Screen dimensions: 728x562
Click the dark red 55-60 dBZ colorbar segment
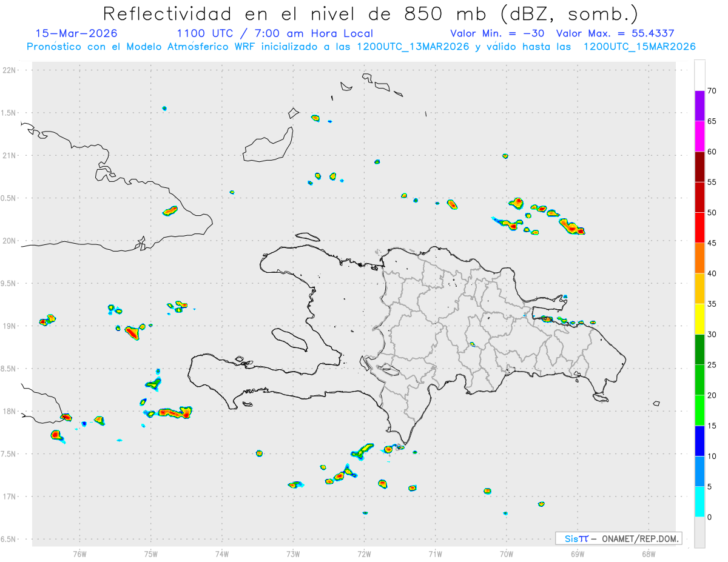click(699, 167)
